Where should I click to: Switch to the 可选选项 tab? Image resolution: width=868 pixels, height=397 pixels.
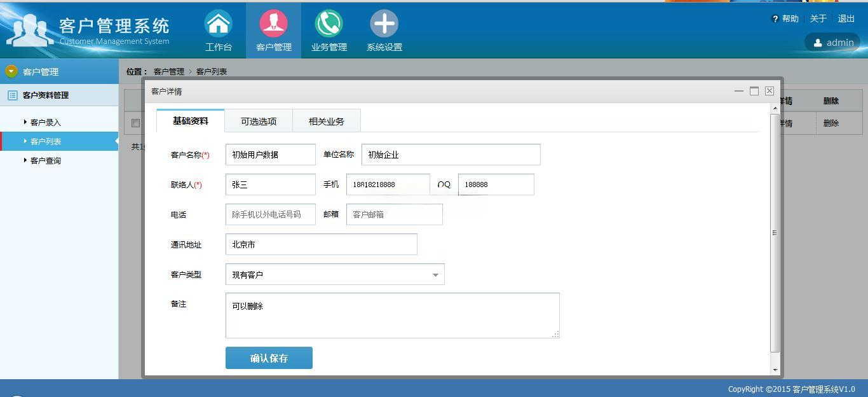[258, 120]
